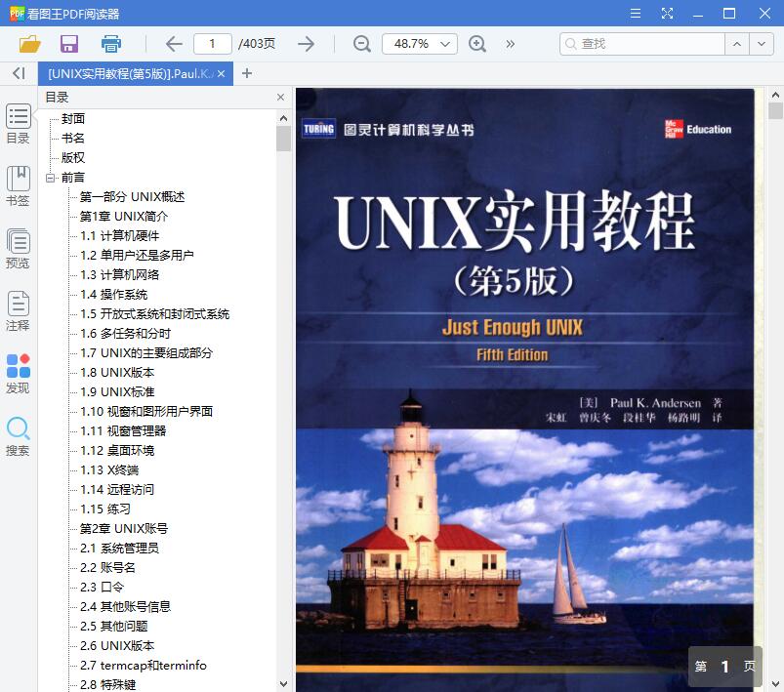Viewport: 784px width, 692px height.
Task: Jump to 1.8 UNIX版本
Action: (117, 372)
